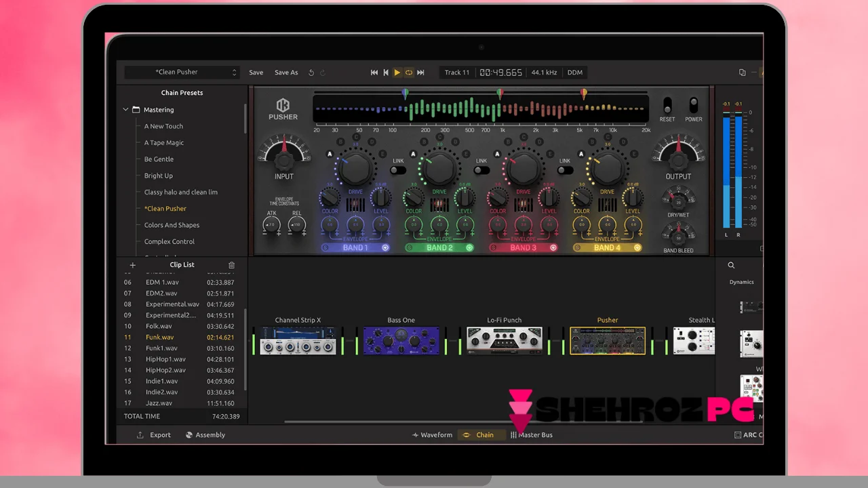Click the BAND BLEED knob

pos(678,237)
